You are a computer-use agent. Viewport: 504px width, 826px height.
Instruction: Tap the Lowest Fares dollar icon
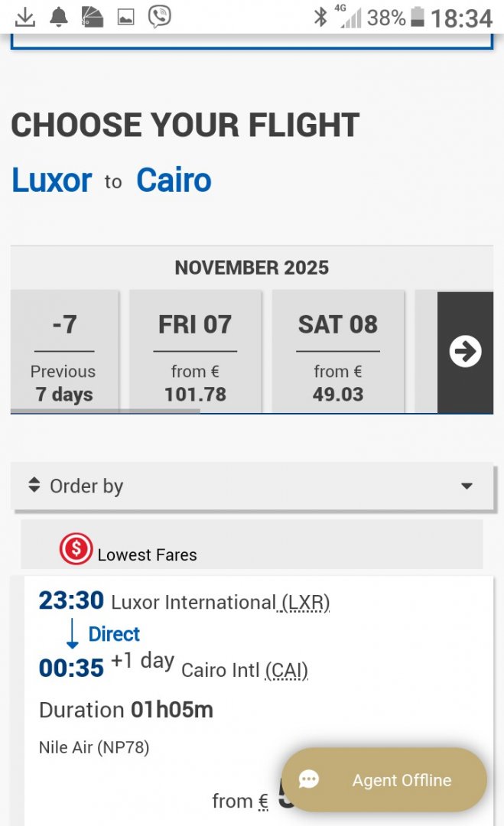click(x=76, y=549)
